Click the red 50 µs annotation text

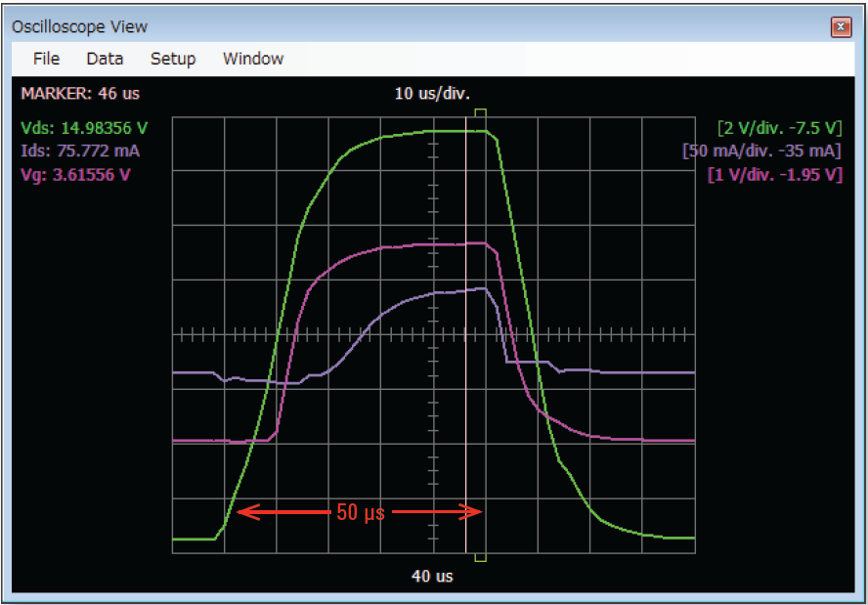point(361,512)
